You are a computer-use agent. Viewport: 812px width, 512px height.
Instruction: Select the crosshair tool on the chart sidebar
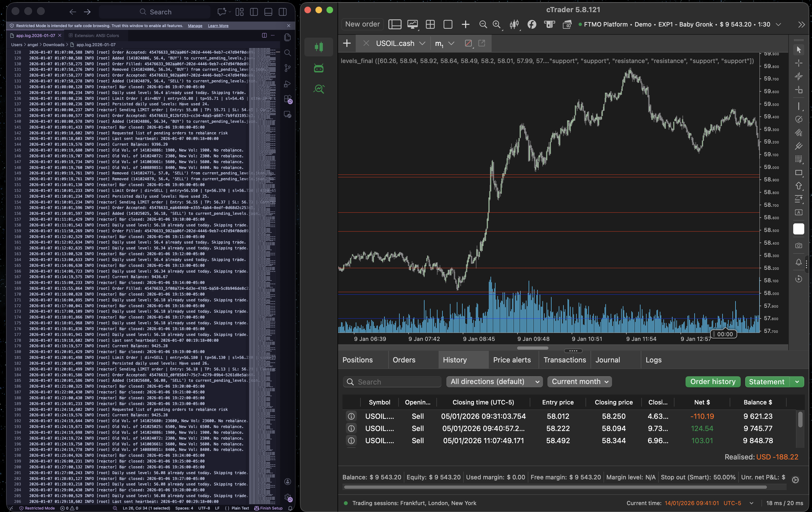pos(798,63)
